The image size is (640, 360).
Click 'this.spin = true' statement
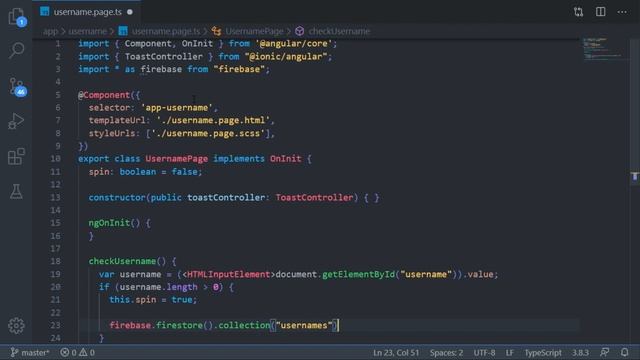[153, 299]
